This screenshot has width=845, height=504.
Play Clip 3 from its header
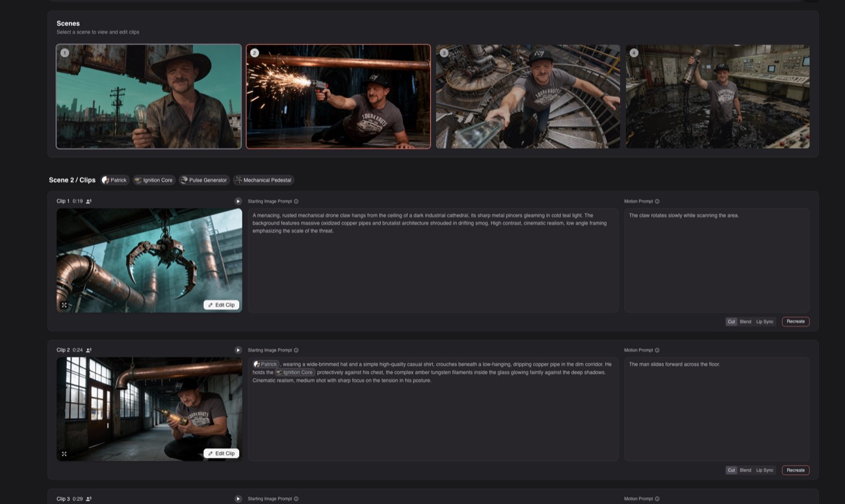238,499
